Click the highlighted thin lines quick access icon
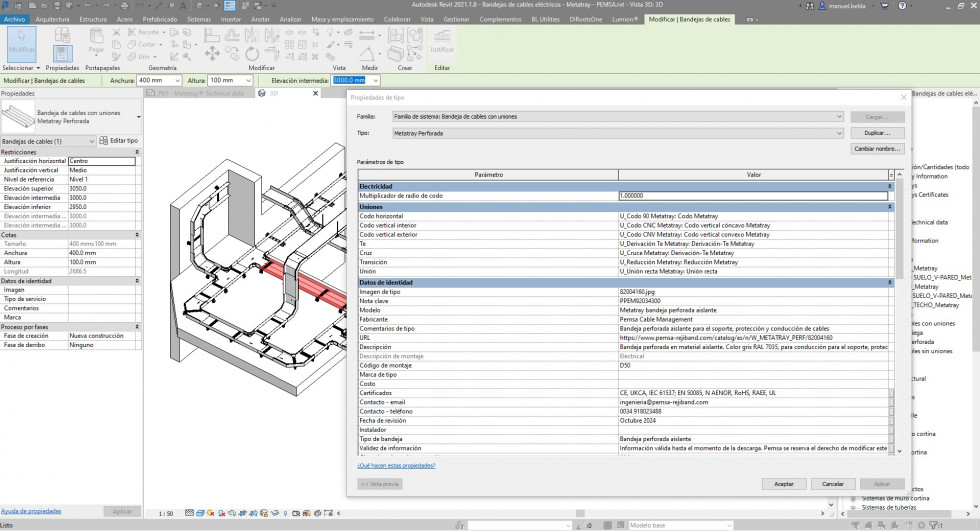This screenshot has width=980, height=531. (x=229, y=6)
